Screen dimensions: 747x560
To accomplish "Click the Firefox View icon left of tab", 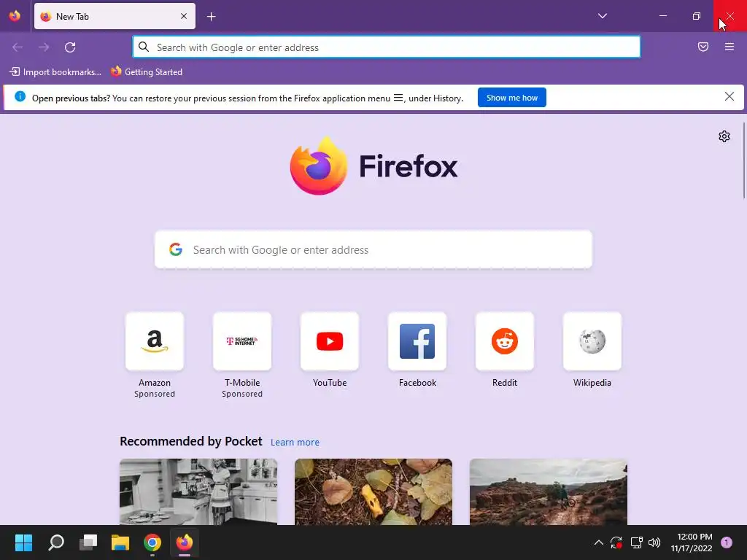I will click(15, 16).
